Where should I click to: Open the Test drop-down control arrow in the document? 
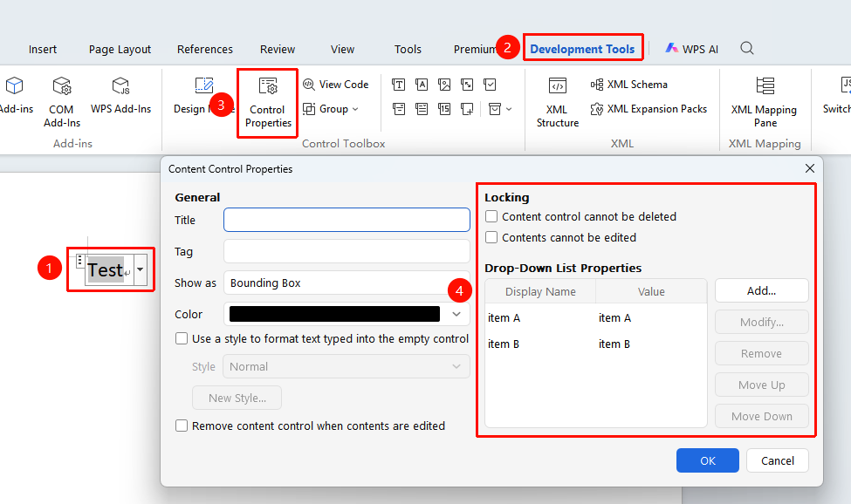point(140,269)
